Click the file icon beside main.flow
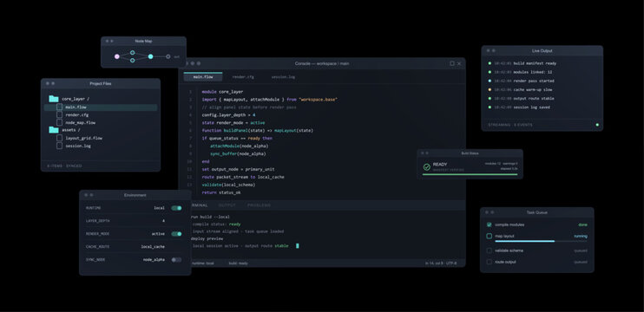 [x=60, y=107]
